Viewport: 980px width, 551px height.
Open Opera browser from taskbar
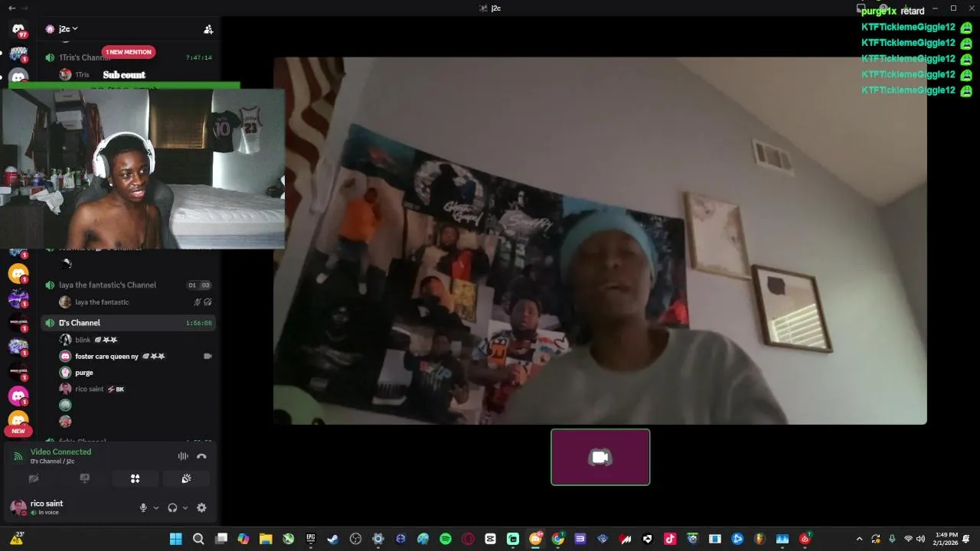click(x=468, y=539)
